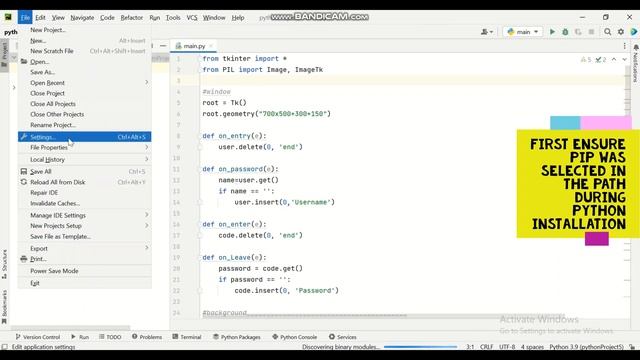Open the Python Packages tool window
The width and height of the screenshot is (640, 360).
point(237,337)
